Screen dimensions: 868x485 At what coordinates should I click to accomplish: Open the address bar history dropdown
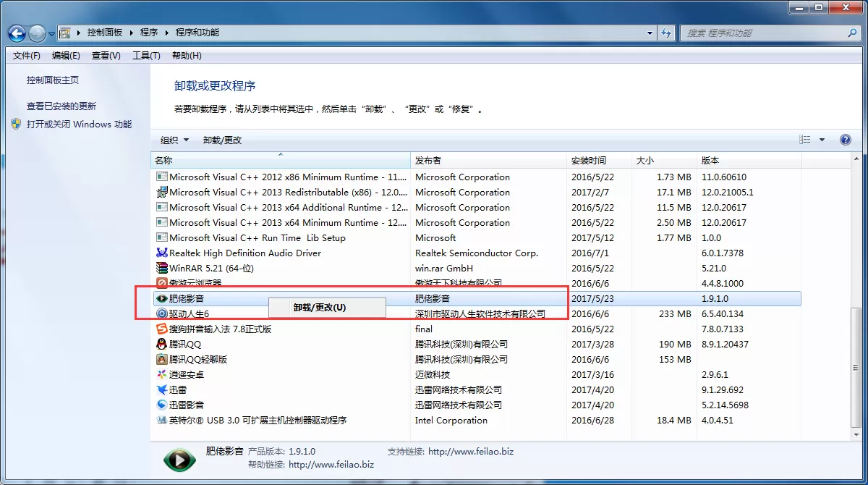click(x=650, y=33)
